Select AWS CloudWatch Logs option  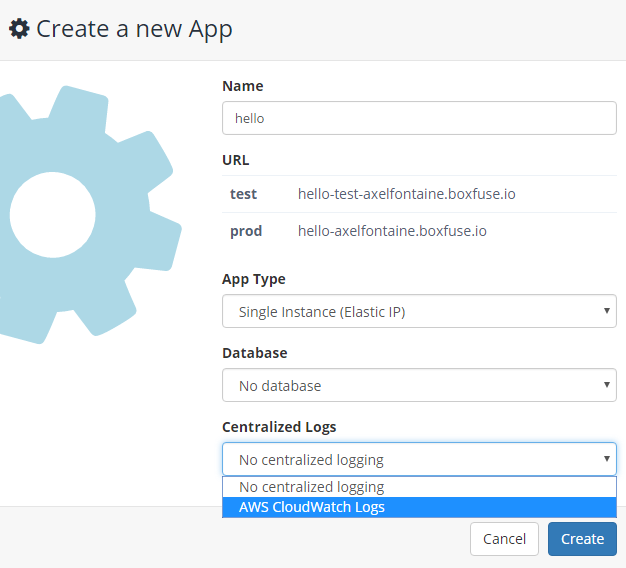pos(419,507)
